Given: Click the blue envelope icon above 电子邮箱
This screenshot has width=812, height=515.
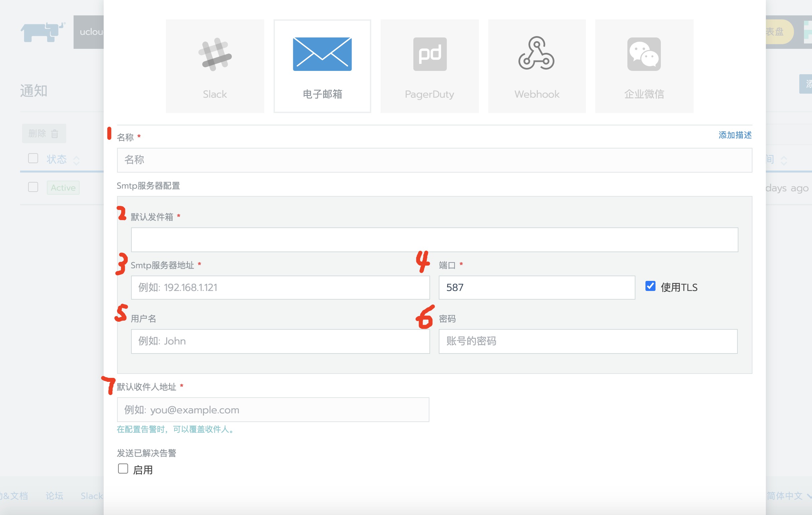Looking at the screenshot, I should tap(322, 54).
